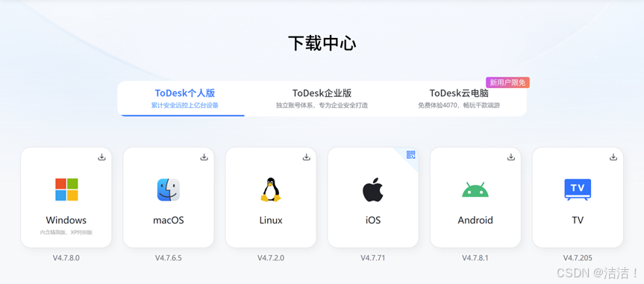Show the QR code on the iOS card
This screenshot has width=644, height=284.
(x=410, y=155)
